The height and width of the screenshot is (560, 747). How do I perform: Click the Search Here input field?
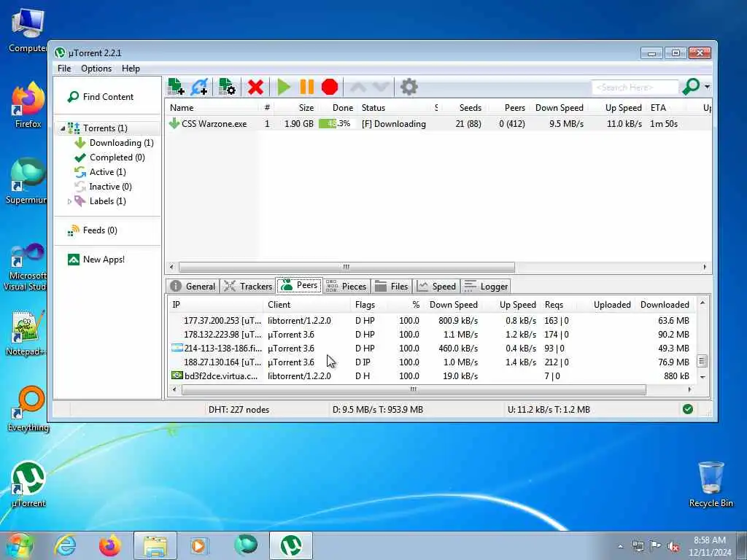click(635, 87)
